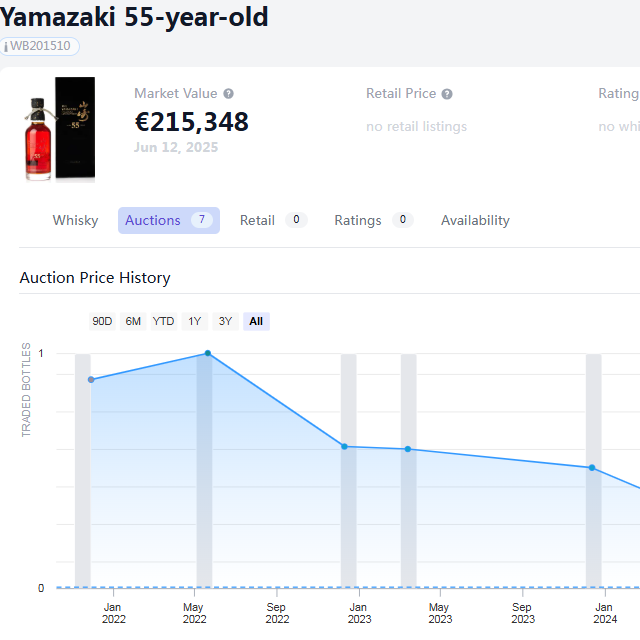Set chart range to 6M
Screen dimensions: 640x640
click(133, 321)
